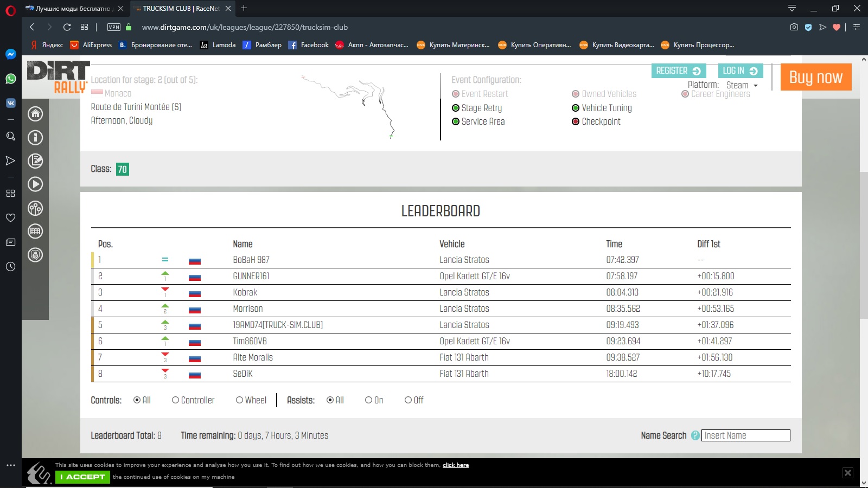Screen dimensions: 868x488
Task: Reload the page with the refresh icon
Action: pyautogui.click(x=67, y=27)
